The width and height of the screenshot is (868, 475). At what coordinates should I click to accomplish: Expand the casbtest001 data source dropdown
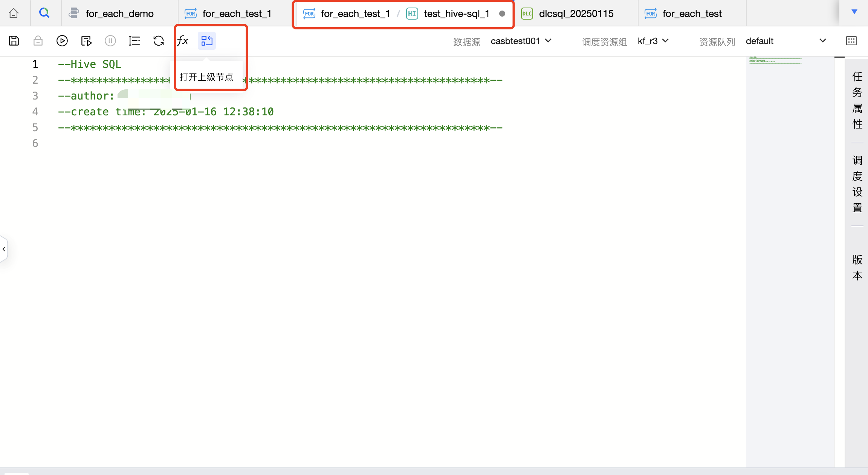point(521,41)
